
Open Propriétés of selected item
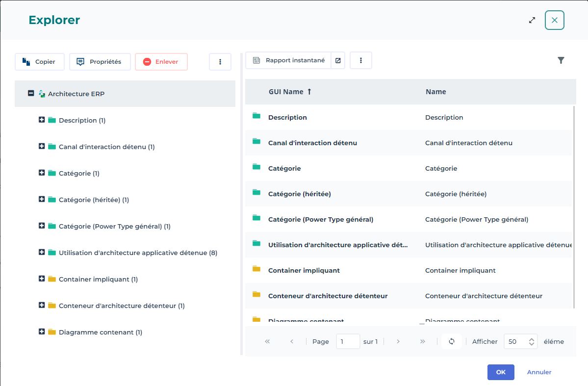click(x=100, y=62)
